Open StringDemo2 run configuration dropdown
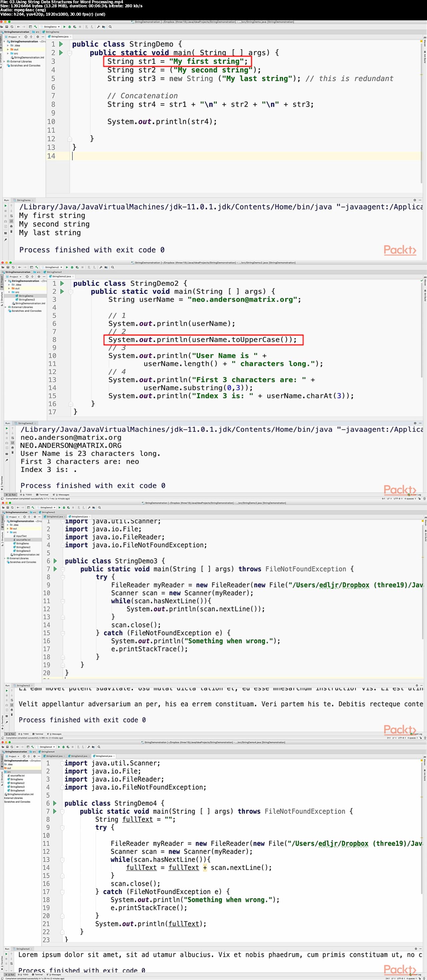The width and height of the screenshot is (427, 980). [x=51, y=267]
